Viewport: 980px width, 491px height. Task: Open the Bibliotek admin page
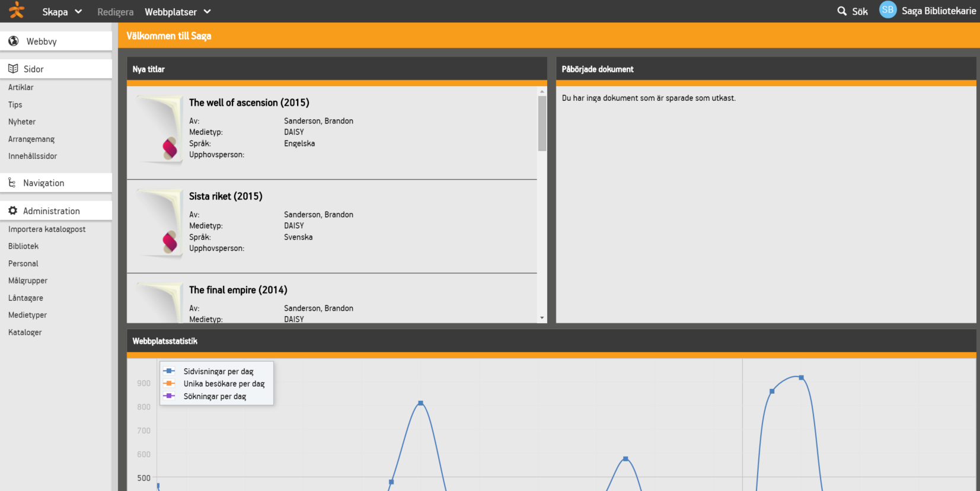(24, 246)
